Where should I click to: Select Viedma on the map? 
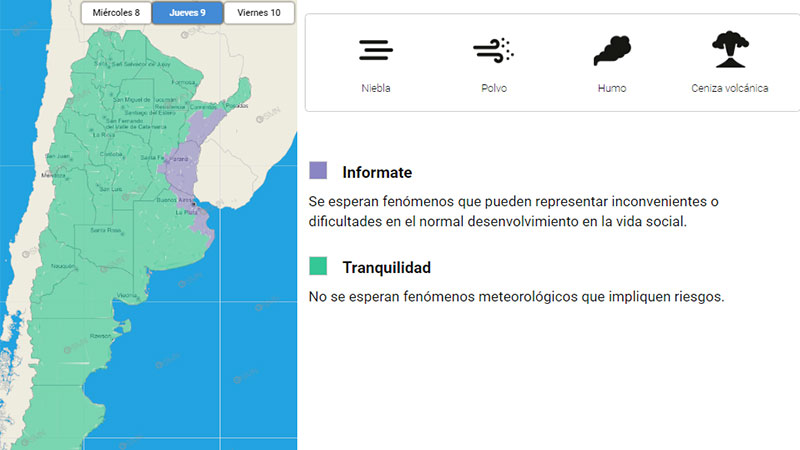(x=127, y=296)
